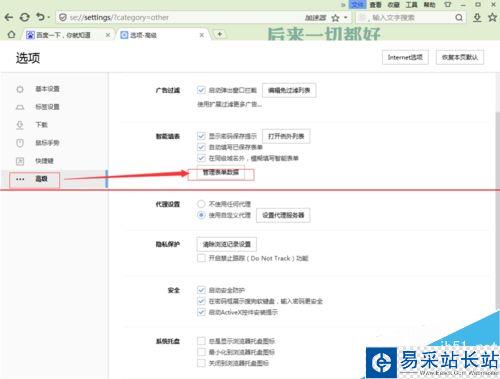Screen dimensions: 500x379
Task: Click the 编辑免过滤列表 button
Action: [x=289, y=90]
